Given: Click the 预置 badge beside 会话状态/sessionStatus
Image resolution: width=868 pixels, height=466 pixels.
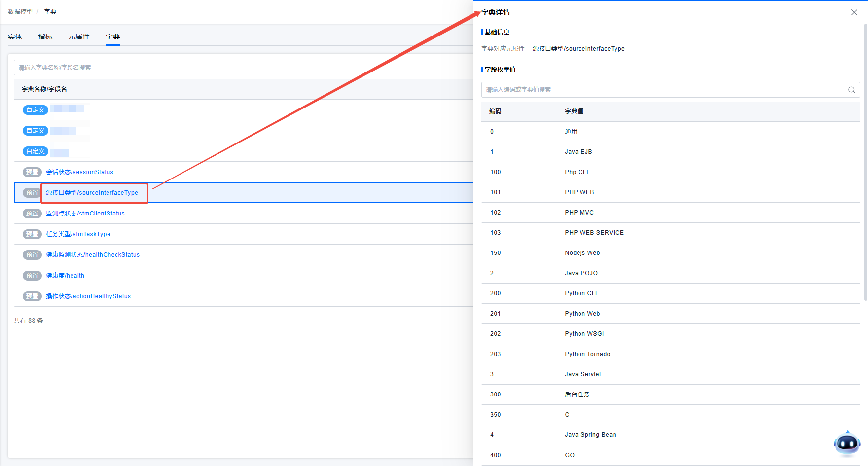Looking at the screenshot, I should (x=32, y=172).
